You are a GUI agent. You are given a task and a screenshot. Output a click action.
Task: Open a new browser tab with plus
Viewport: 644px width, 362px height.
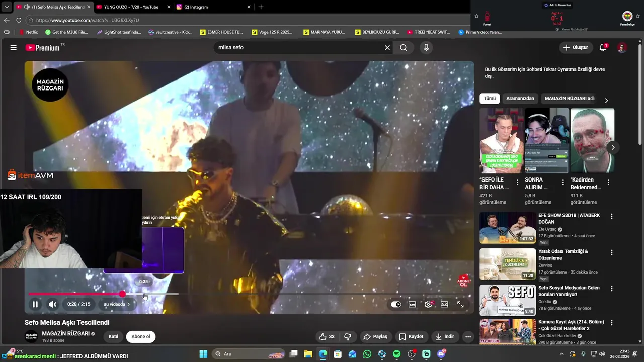pos(261,7)
